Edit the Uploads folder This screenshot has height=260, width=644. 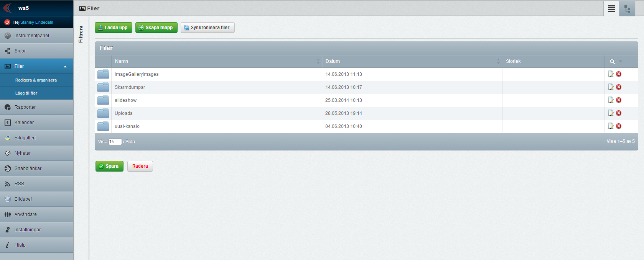click(611, 113)
